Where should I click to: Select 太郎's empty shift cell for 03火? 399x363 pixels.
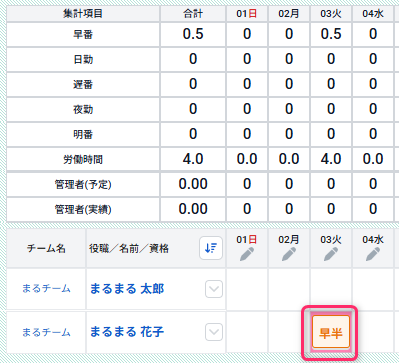(x=331, y=289)
